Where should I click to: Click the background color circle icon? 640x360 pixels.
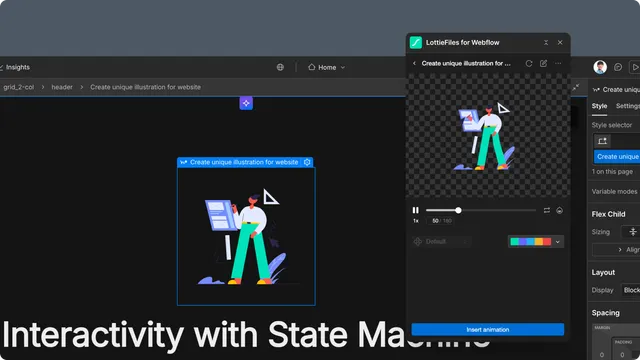[x=560, y=210]
